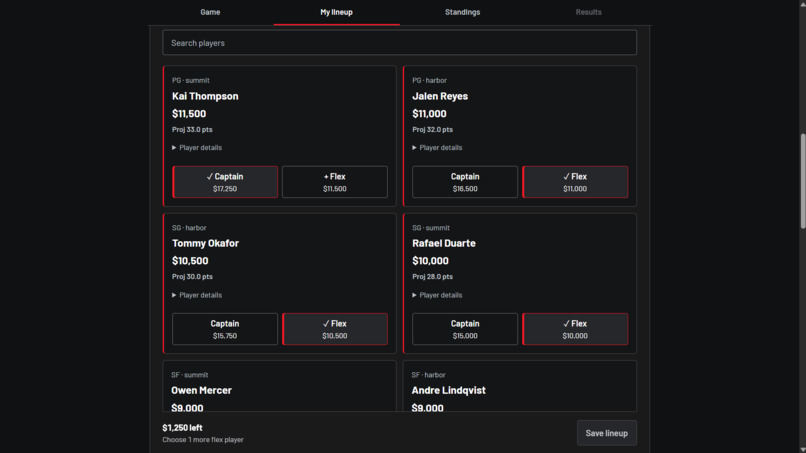This screenshot has height=453, width=806.
Task: Click Kai Thompson's $11,500 salary
Action: (x=189, y=114)
